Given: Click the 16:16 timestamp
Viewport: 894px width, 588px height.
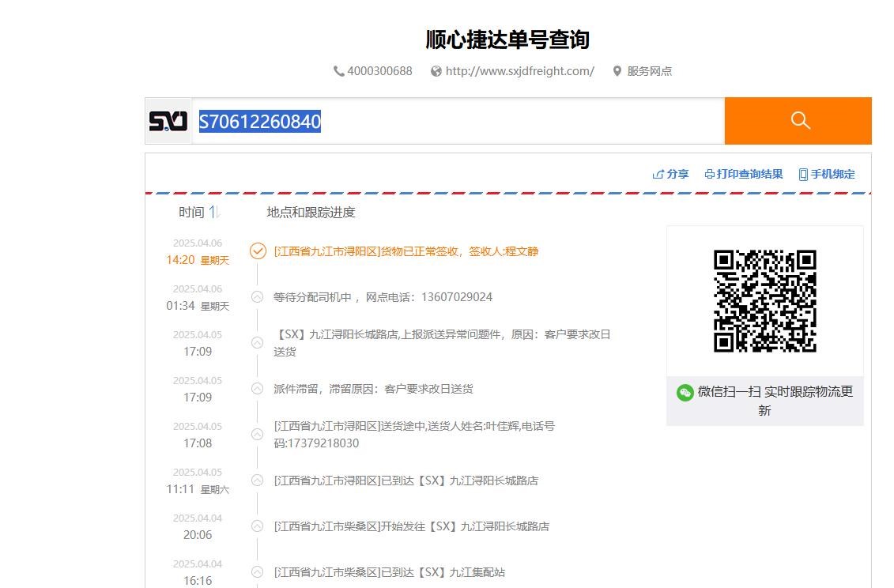Looking at the screenshot, I should [x=198, y=581].
